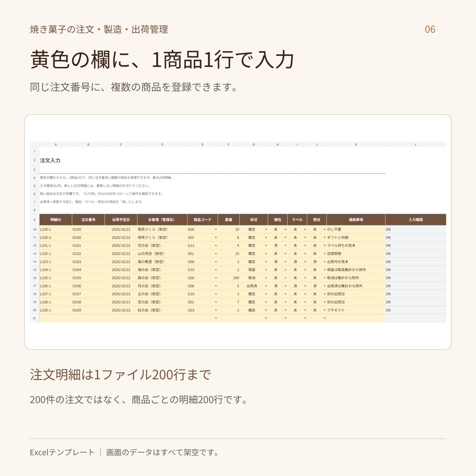The height and width of the screenshot is (476, 476).
Task: Click the 注文入力 title cell
Action: point(50,160)
